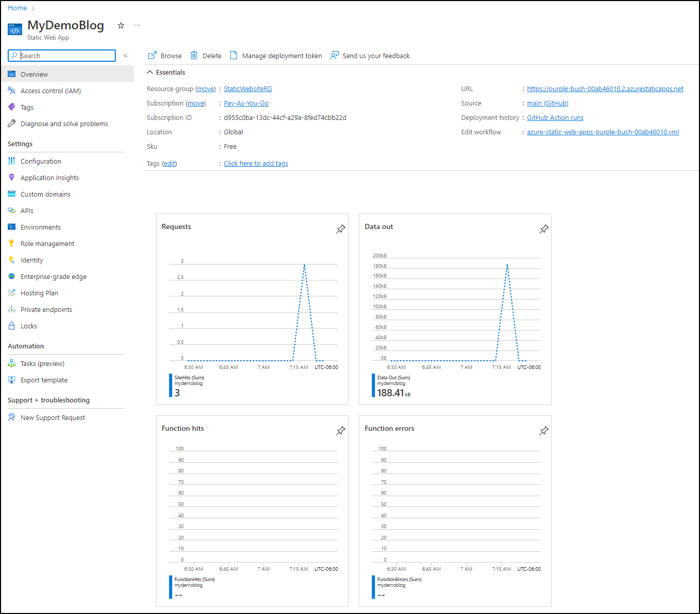Go to Home breadcrumb

click(17, 8)
